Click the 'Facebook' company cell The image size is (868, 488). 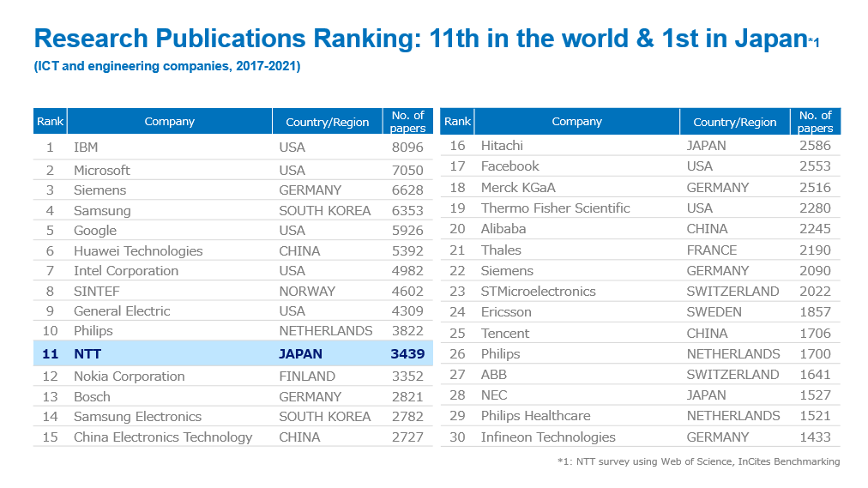click(x=509, y=166)
